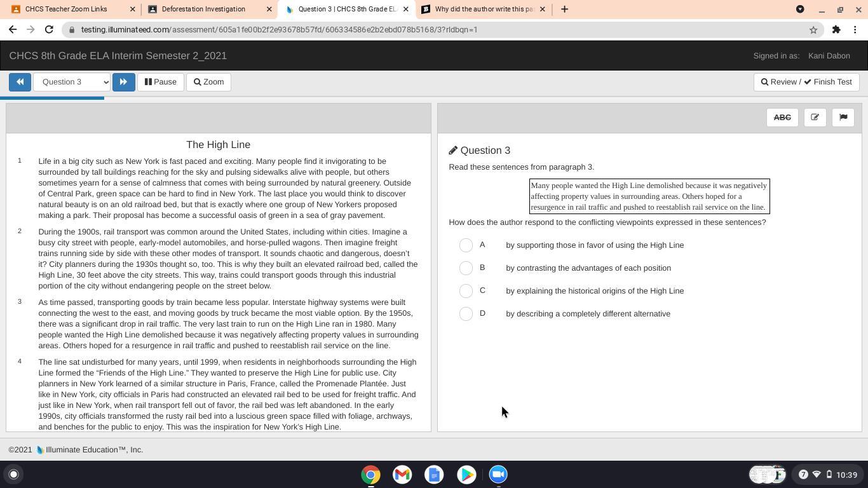Viewport: 868px width, 488px height.
Task: Open screenshot thumbnails in the system tray
Action: 768,475
